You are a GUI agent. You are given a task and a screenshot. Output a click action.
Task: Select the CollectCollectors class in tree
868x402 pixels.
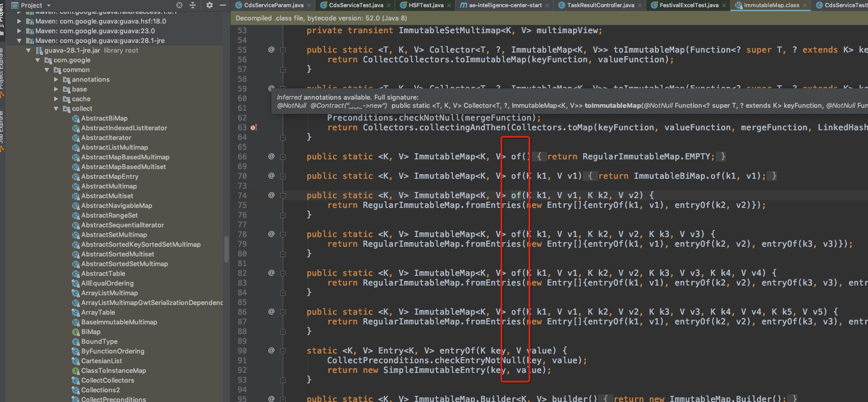click(107, 381)
